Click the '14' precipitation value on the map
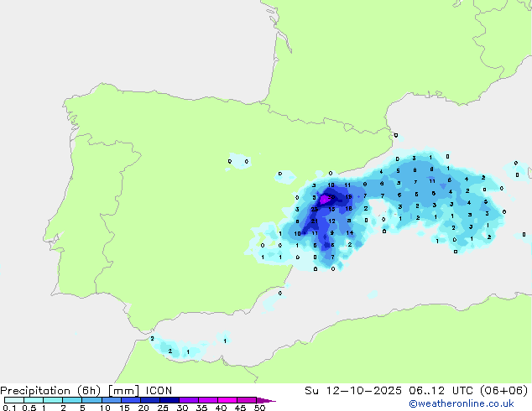The width and height of the screenshot is (532, 411). click(349, 232)
